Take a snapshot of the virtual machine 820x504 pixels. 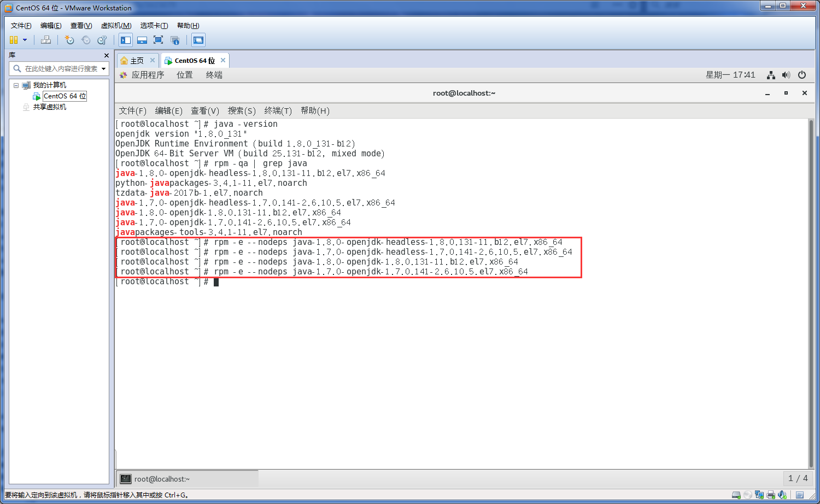tap(69, 40)
